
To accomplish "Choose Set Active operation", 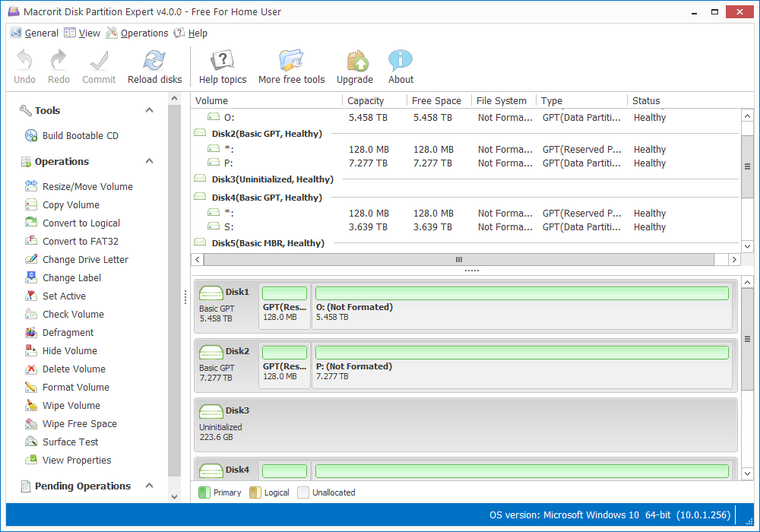I will pos(55,296).
